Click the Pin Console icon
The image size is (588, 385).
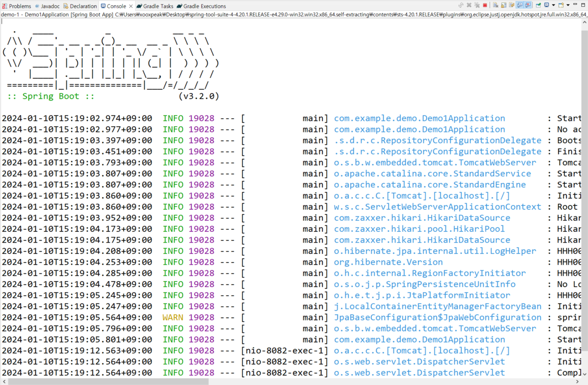pyautogui.click(x=538, y=5)
